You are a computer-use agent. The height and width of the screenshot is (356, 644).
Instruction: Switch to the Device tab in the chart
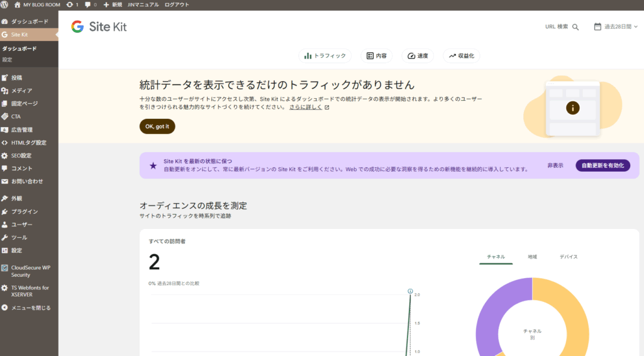pos(569,257)
